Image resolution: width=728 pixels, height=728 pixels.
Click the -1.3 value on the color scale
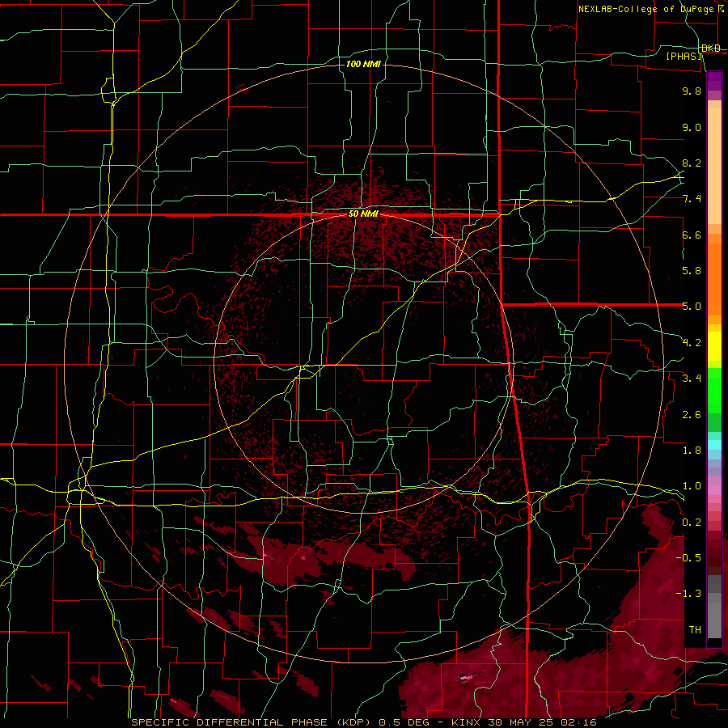click(688, 594)
